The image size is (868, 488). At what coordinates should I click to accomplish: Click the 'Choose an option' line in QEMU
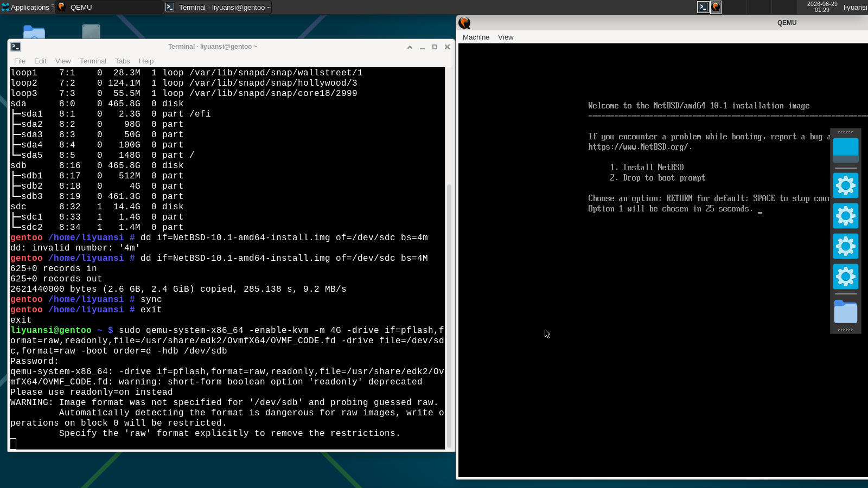pos(709,198)
